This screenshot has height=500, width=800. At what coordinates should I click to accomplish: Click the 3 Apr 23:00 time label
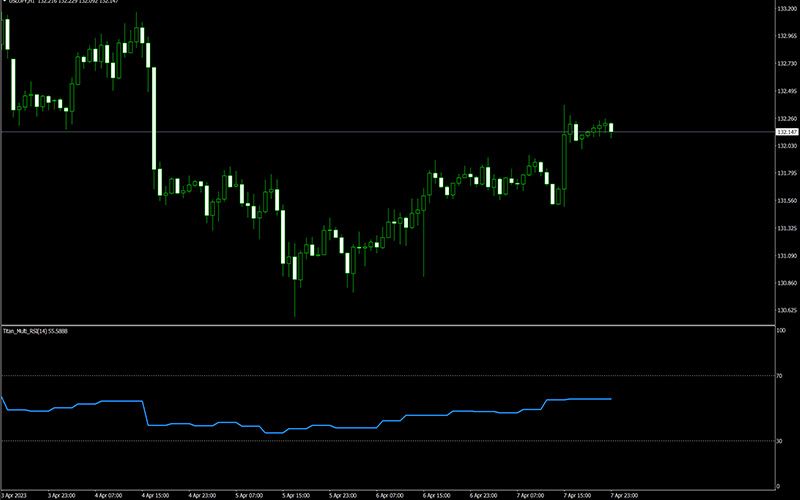pyautogui.click(x=62, y=495)
